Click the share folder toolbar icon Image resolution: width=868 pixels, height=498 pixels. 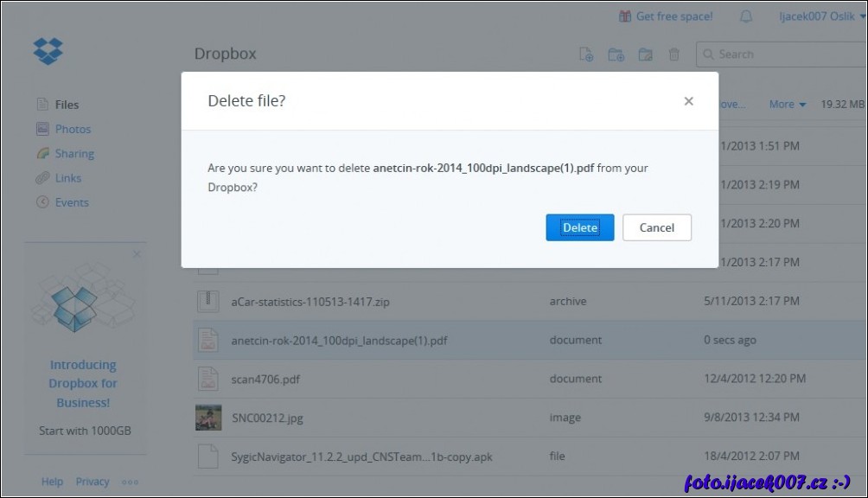[645, 54]
